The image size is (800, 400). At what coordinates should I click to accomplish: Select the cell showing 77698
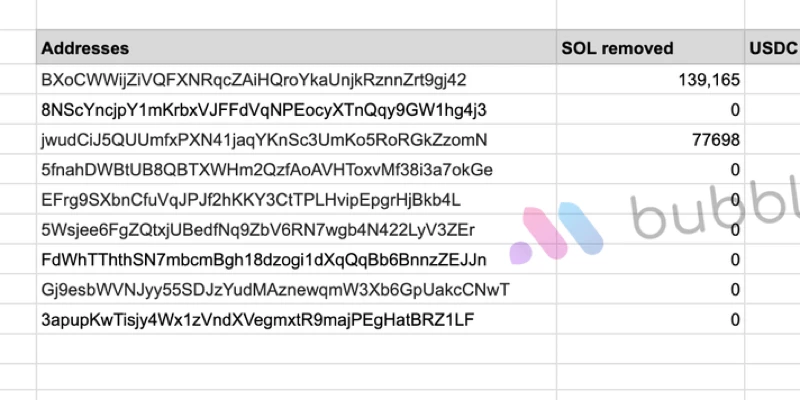click(650, 139)
